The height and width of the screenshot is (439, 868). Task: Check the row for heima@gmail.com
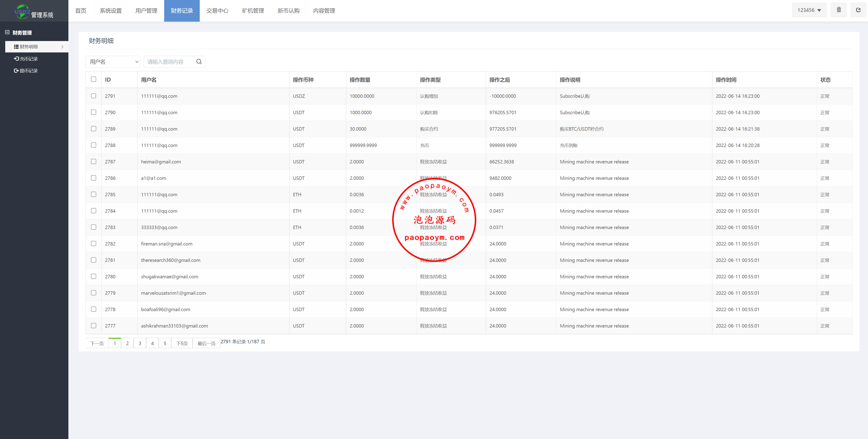[x=93, y=162]
